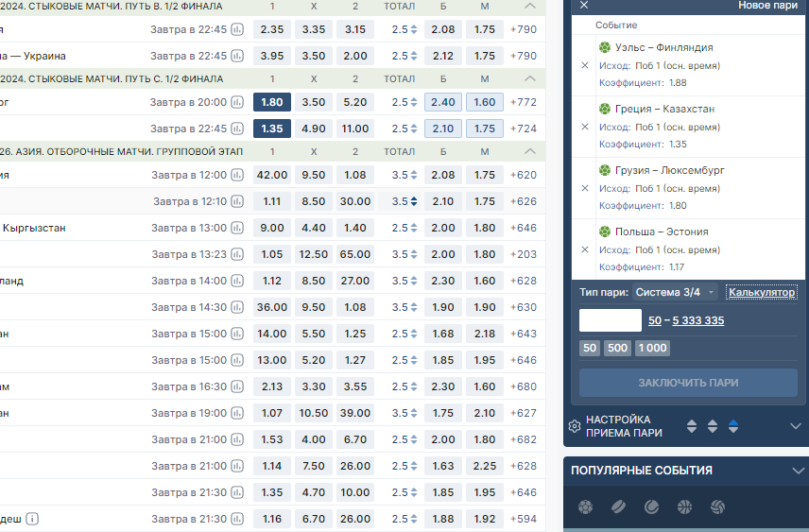This screenshot has width=809, height=532.
Task: Open statistics icon for the Кыргызстан 13:00 match
Action: click(237, 228)
